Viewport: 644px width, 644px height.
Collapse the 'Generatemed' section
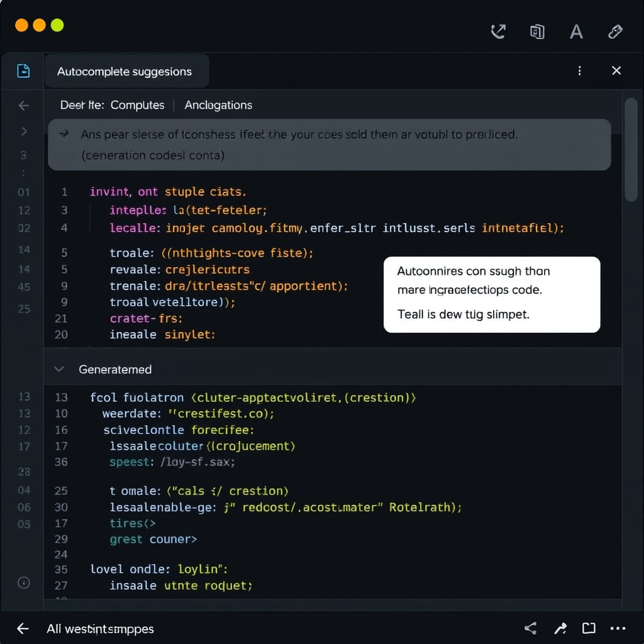pyautogui.click(x=59, y=369)
